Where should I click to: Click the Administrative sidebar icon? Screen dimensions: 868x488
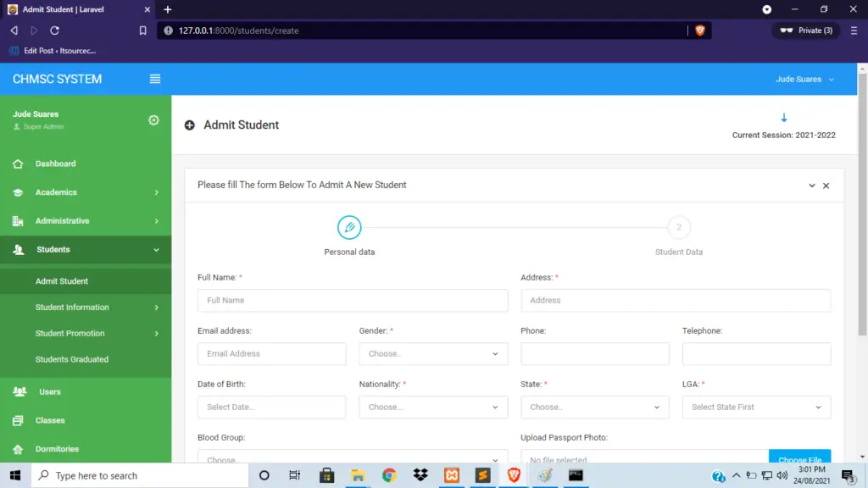point(19,220)
